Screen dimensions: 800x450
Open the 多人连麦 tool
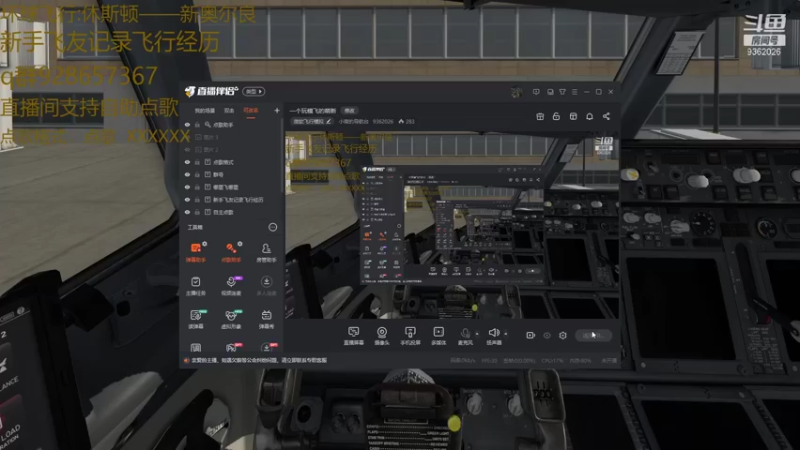pos(266,286)
